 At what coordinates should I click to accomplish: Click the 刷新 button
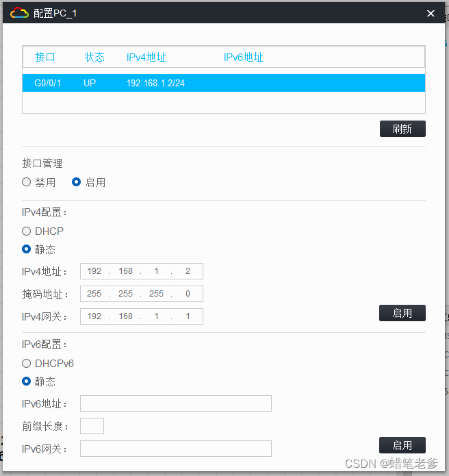click(402, 129)
